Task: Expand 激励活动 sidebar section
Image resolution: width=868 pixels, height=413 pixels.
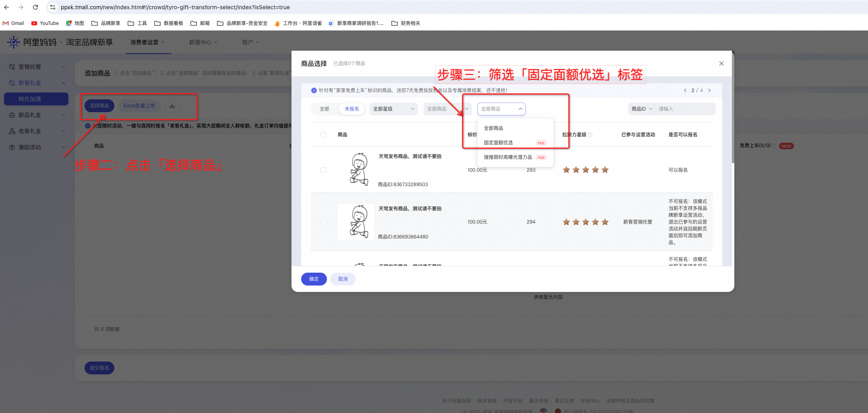Action: [37, 147]
